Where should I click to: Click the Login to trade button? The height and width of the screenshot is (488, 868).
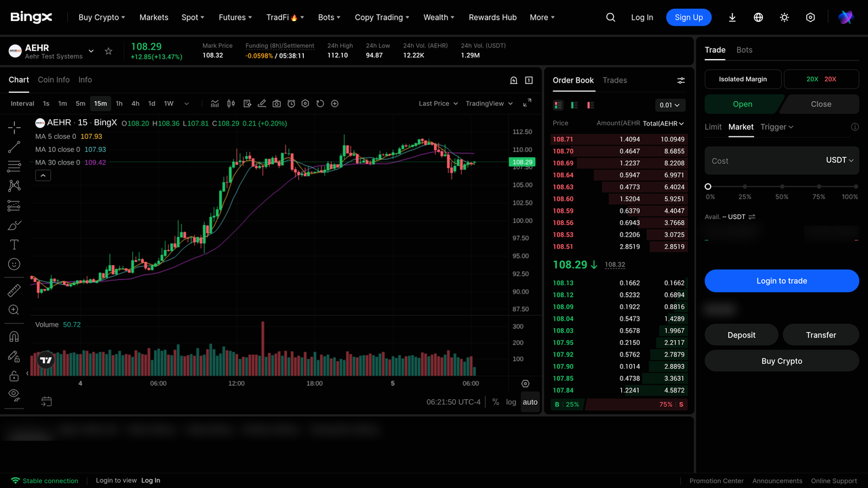click(782, 281)
